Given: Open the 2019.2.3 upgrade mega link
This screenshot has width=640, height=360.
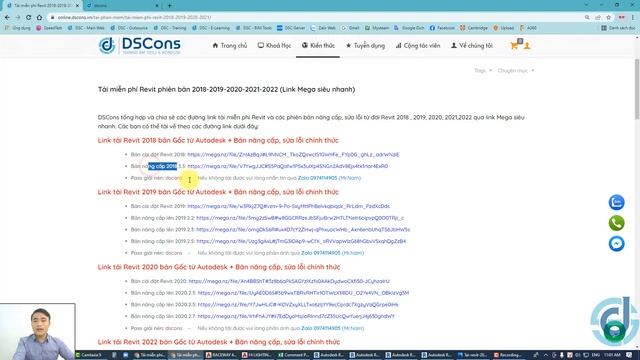Looking at the screenshot, I should [x=303, y=229].
